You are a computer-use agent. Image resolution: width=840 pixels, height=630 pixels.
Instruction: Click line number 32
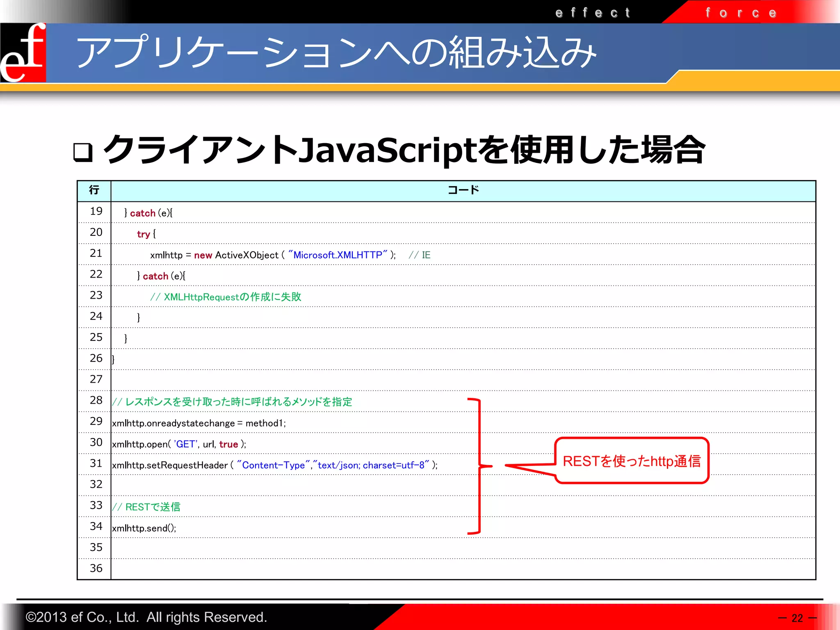96,484
